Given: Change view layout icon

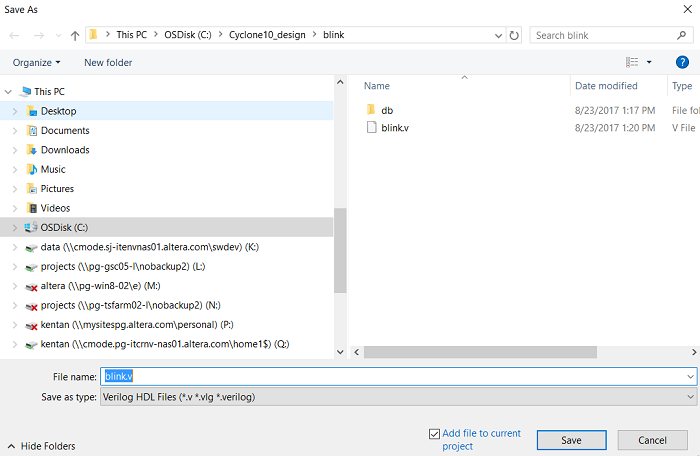Looking at the screenshot, I should [632, 62].
